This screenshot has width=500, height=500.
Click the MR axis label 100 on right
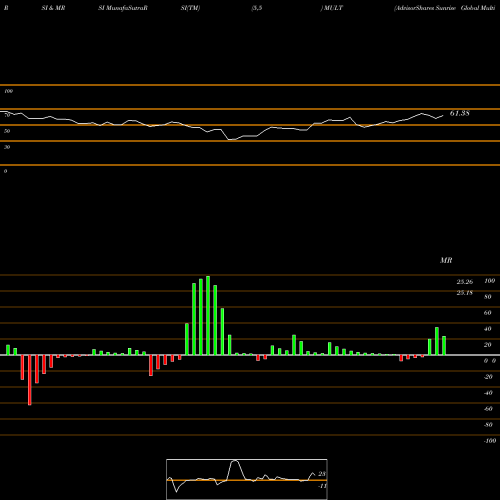[489, 281]
